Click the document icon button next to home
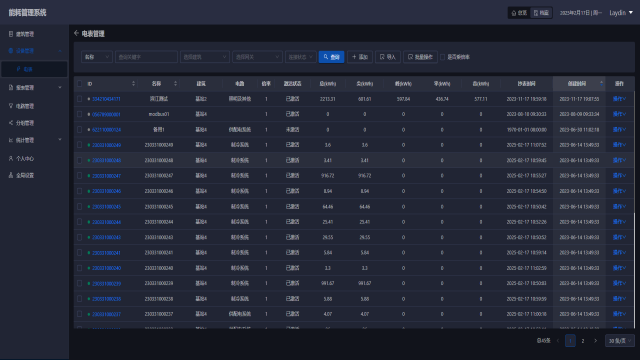Screen dimensions: 640x360 point(536,13)
